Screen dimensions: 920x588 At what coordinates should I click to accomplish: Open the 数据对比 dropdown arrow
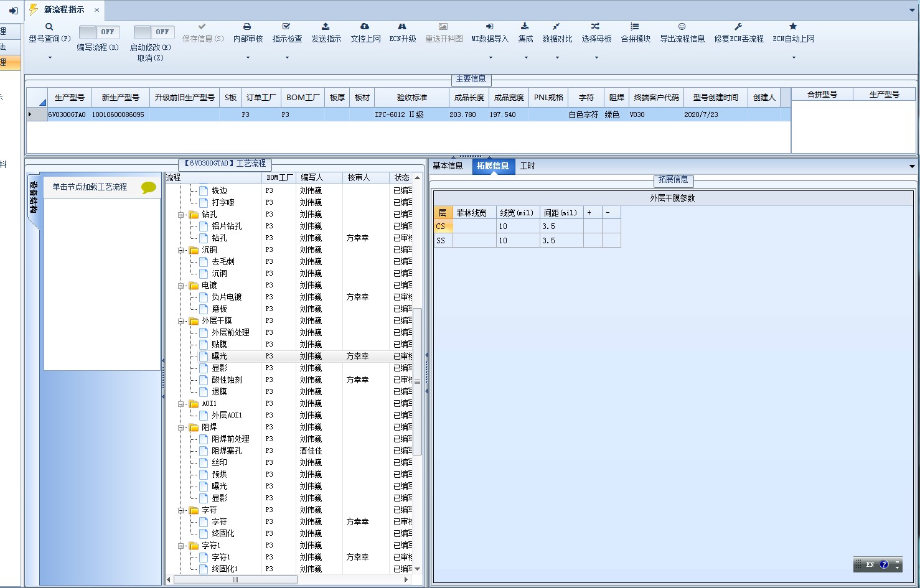[557, 57]
